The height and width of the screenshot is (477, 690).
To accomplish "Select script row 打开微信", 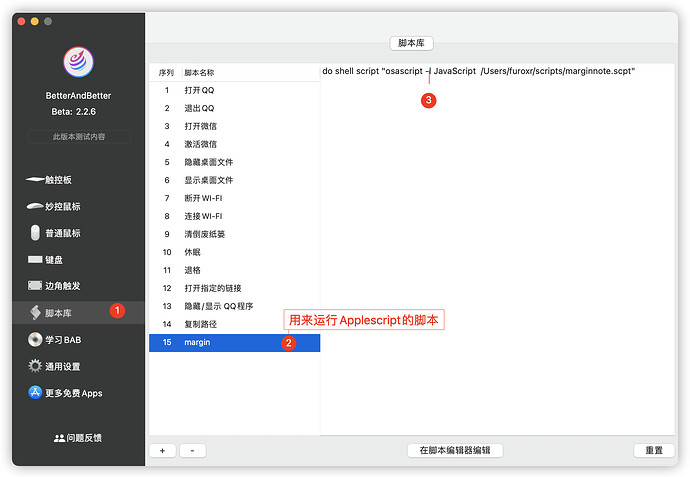I will [235, 126].
